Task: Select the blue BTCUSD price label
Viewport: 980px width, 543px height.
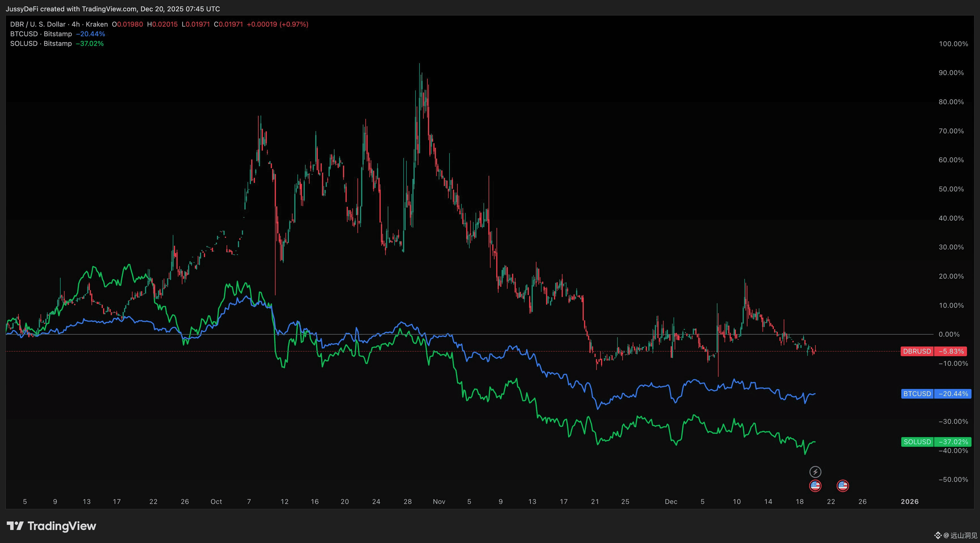Action: click(x=917, y=394)
